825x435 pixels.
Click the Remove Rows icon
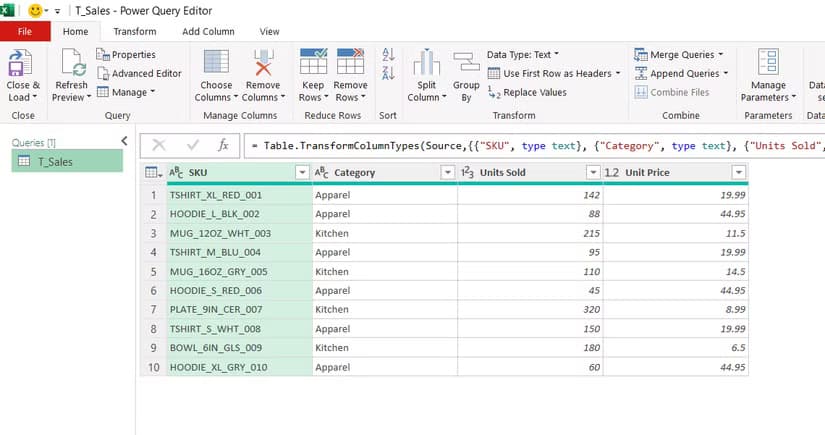click(x=350, y=61)
